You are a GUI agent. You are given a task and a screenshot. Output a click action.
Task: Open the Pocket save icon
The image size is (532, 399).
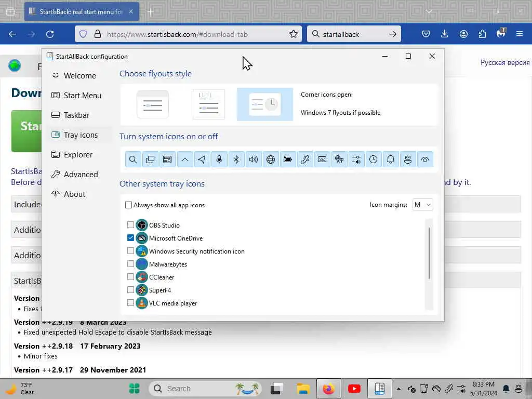pyautogui.click(x=426, y=34)
